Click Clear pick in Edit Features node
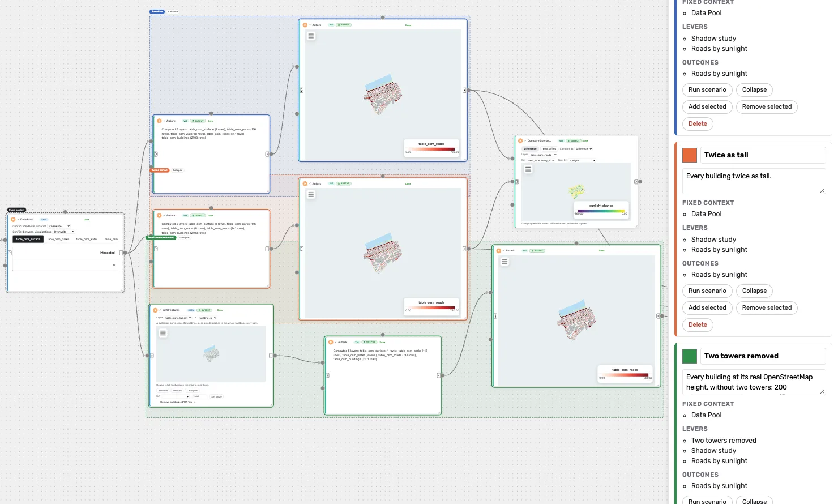This screenshot has width=838, height=504. 193,390
